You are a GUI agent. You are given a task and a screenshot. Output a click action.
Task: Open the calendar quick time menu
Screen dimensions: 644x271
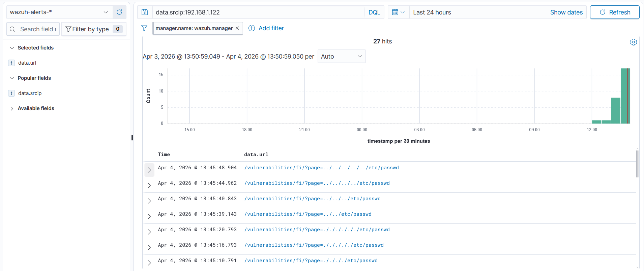tap(398, 12)
